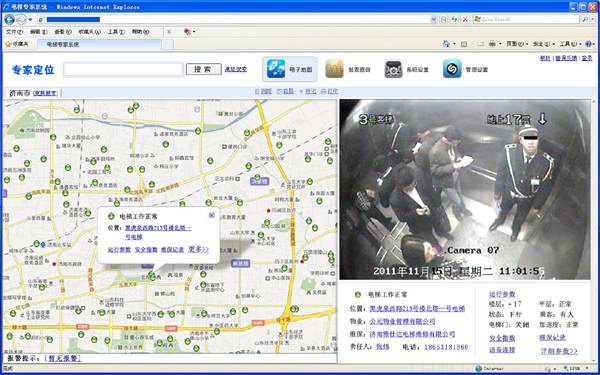
Task: Click the 专家定位 search input field
Action: [123, 69]
